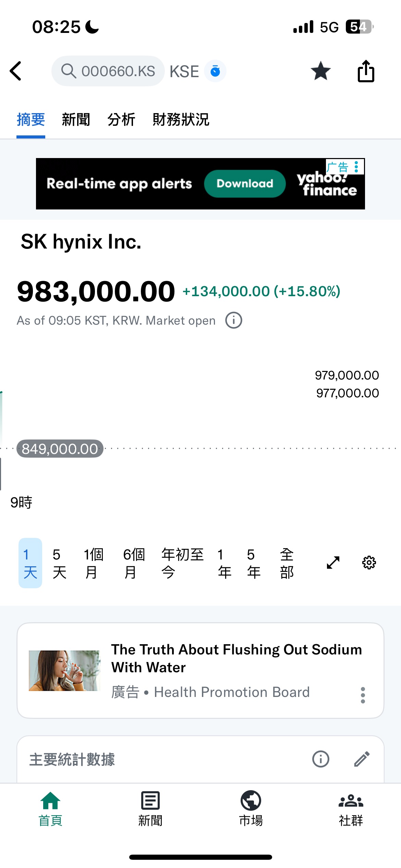Open the info icon for 主要統計數據
Viewport: 401px width, 868px height.
click(321, 759)
